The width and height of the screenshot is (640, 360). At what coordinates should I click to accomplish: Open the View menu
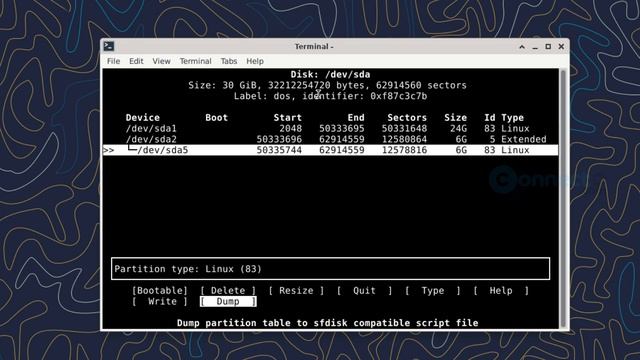pos(161,61)
